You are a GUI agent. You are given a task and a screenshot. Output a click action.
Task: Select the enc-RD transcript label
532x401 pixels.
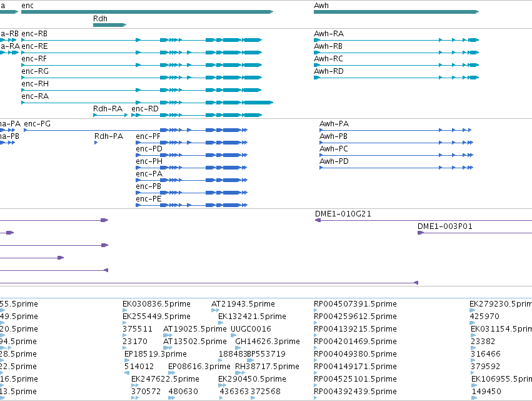[145, 109]
